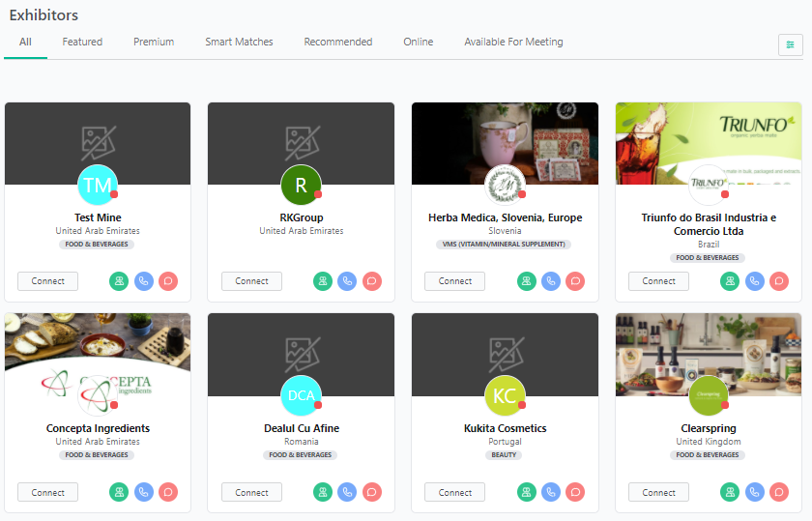Click Dealul Cu Afine's blue call icon
The width and height of the screenshot is (812, 521).
[347, 492]
